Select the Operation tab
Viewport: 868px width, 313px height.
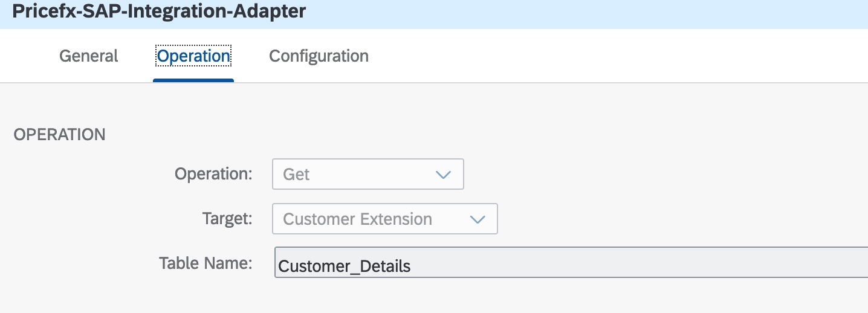point(193,56)
